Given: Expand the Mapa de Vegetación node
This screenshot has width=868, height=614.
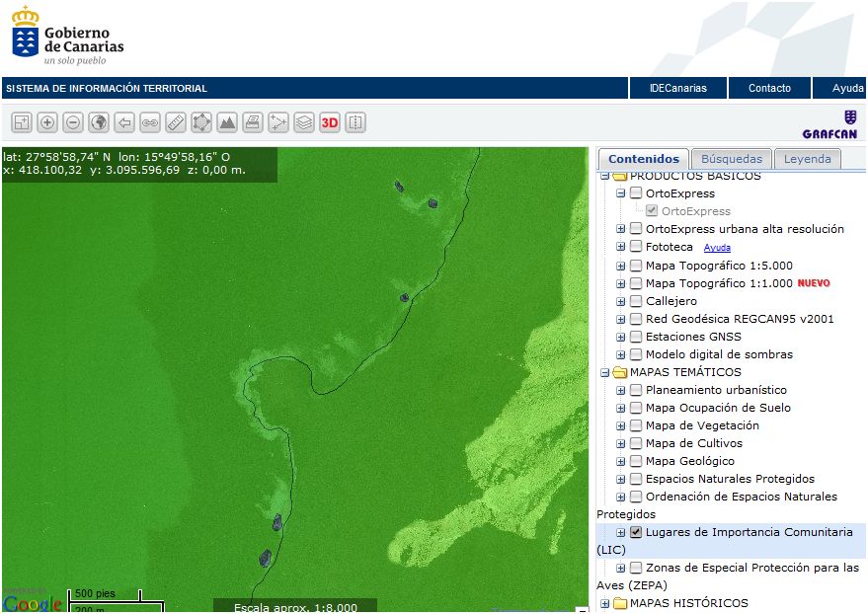Looking at the screenshot, I should 621,425.
